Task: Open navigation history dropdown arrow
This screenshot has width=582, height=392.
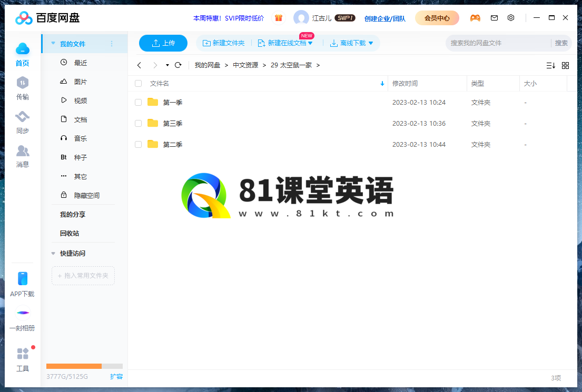Action: coord(167,65)
